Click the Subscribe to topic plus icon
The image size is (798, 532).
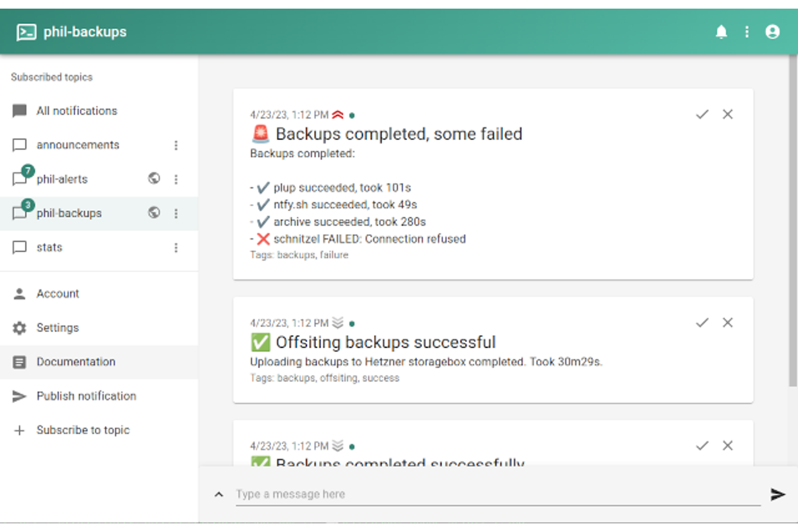(20, 430)
